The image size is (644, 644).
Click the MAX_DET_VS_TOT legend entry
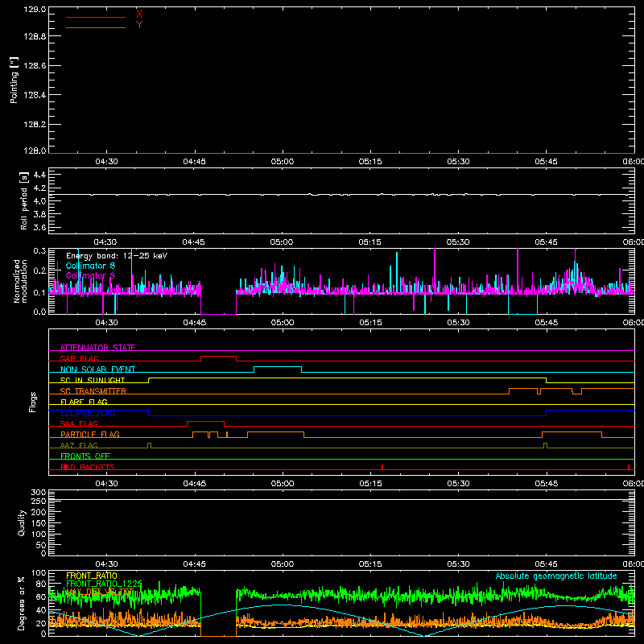click(x=100, y=592)
